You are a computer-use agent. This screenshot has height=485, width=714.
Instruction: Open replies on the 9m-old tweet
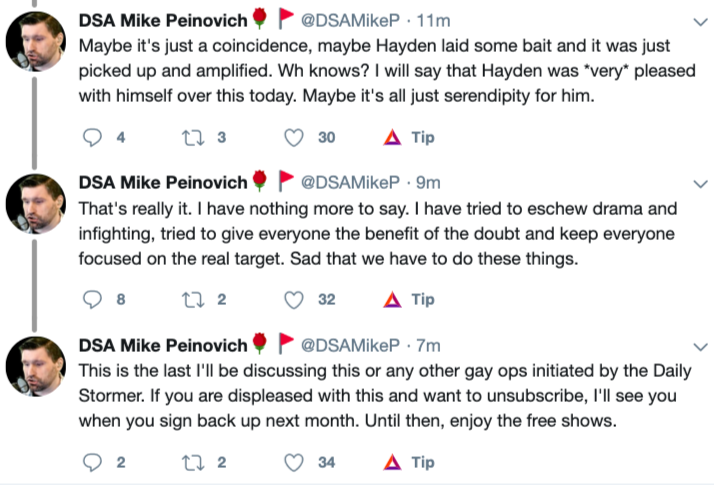click(93, 299)
